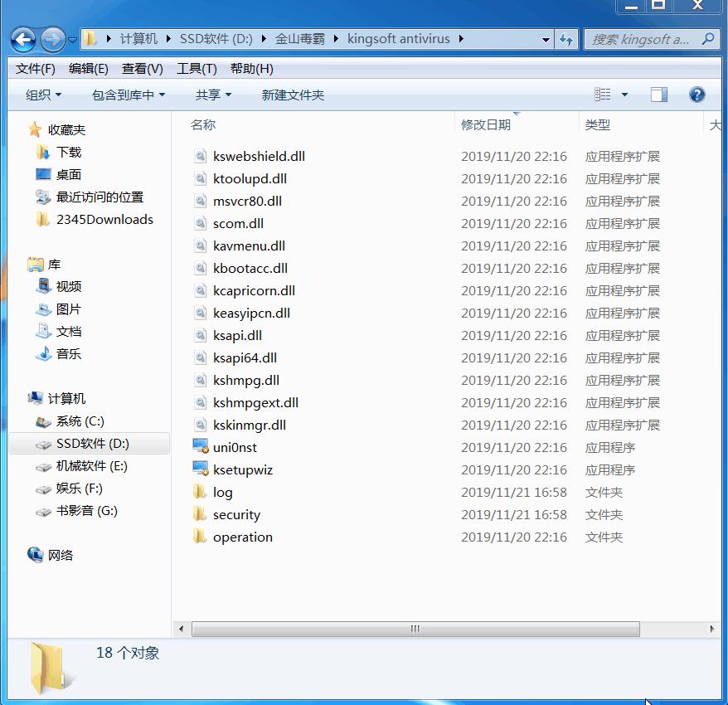Open drive 机械软件 (E:)
The width and height of the screenshot is (728, 705).
pyautogui.click(x=91, y=466)
